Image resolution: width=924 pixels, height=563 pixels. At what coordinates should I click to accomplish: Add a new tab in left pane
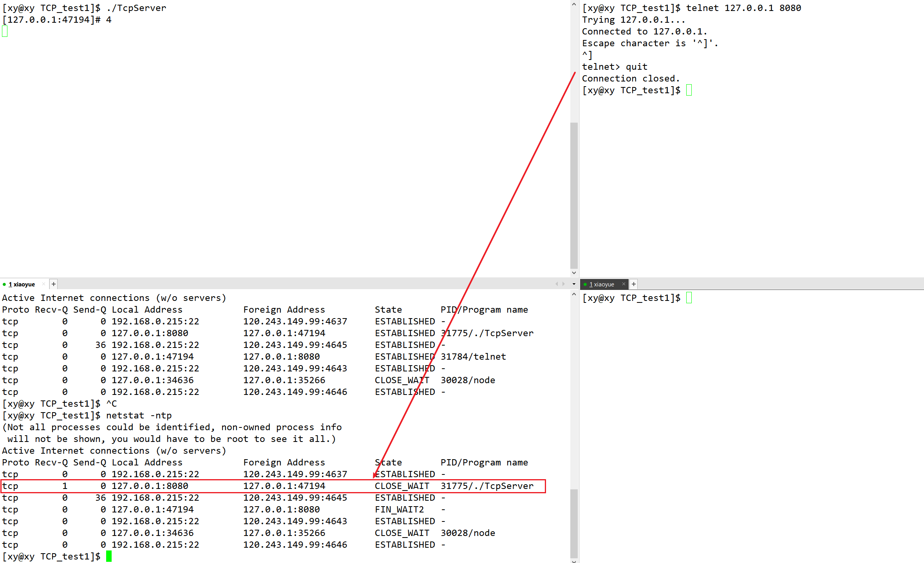54,284
